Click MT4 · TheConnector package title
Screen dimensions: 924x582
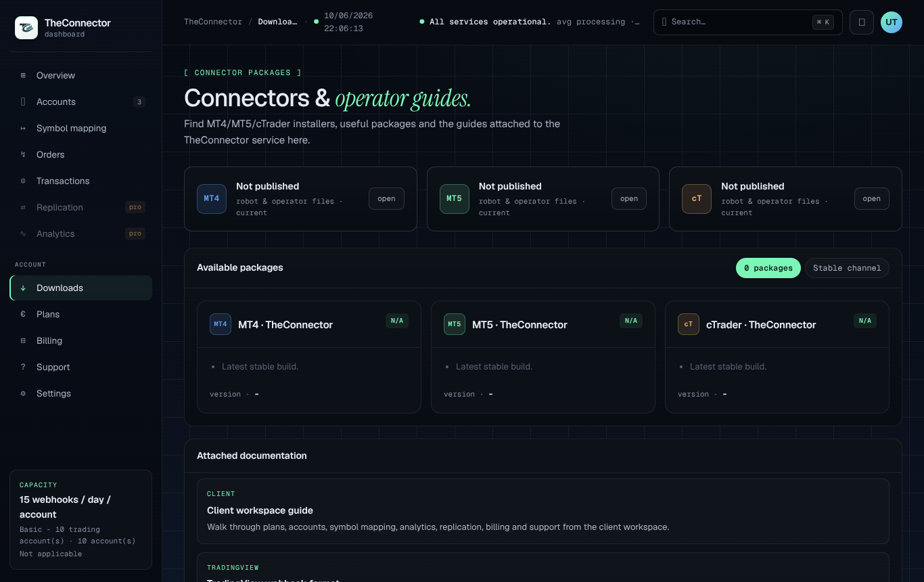tap(285, 325)
